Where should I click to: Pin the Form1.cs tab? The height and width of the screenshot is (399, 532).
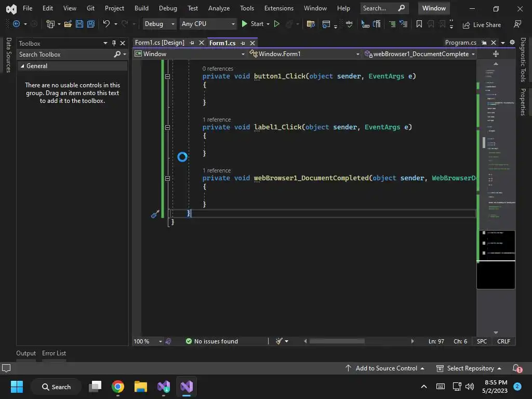point(243,43)
